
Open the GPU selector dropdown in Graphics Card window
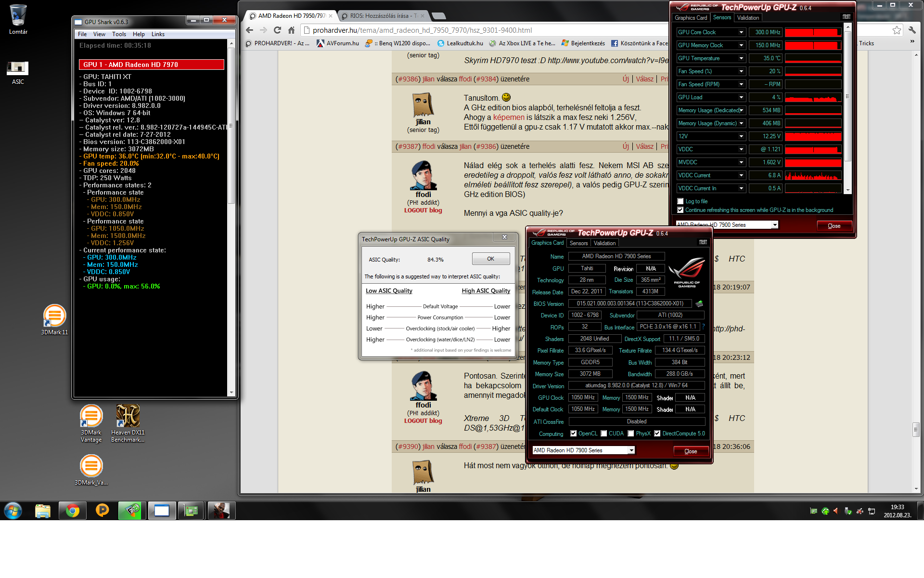[x=631, y=450]
